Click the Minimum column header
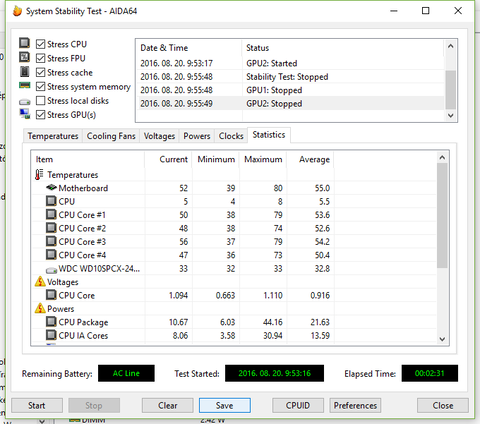This screenshot has height=424, width=480. [216, 159]
